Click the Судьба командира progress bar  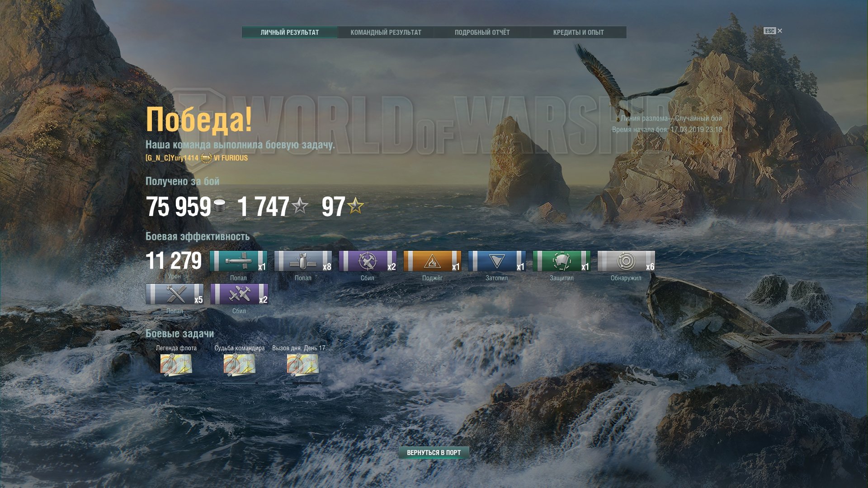[x=240, y=383]
